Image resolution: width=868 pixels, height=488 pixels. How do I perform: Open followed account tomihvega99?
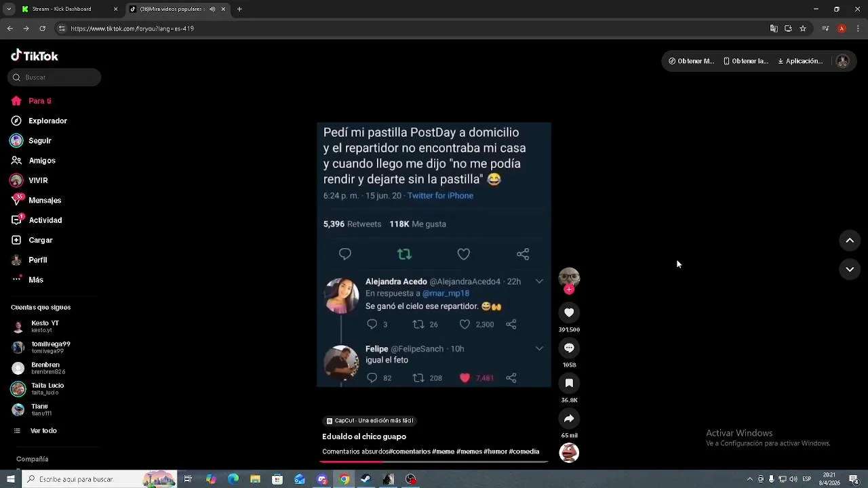pos(41,347)
